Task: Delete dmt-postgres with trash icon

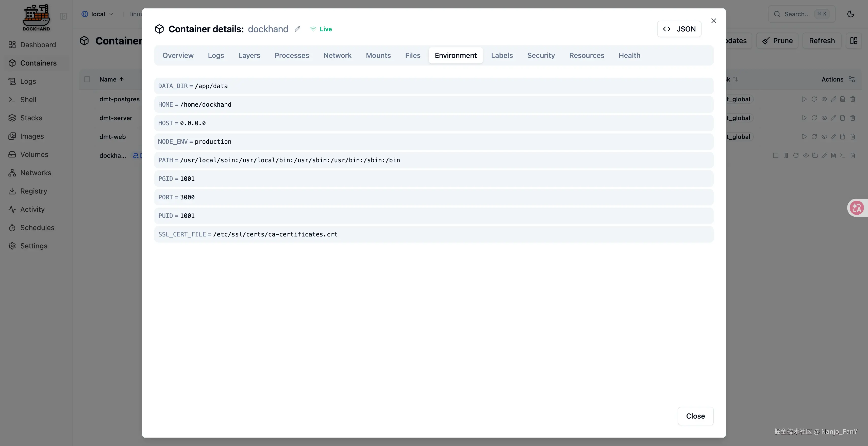Action: (x=853, y=99)
